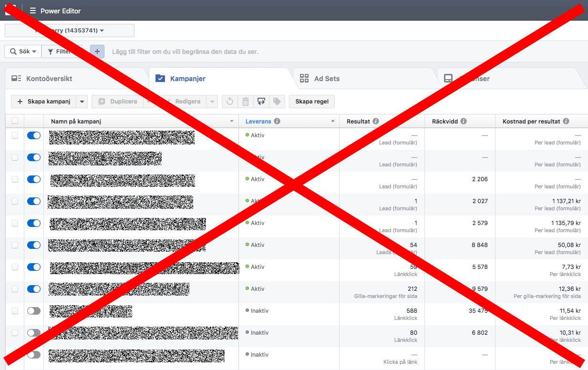Click Kostnad per resultat column header label

[531, 122]
